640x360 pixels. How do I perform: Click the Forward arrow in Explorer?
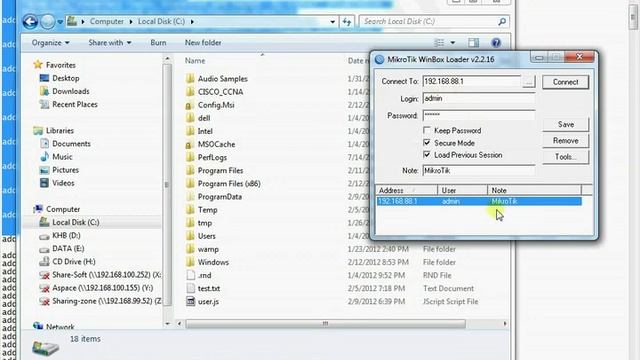(48, 21)
